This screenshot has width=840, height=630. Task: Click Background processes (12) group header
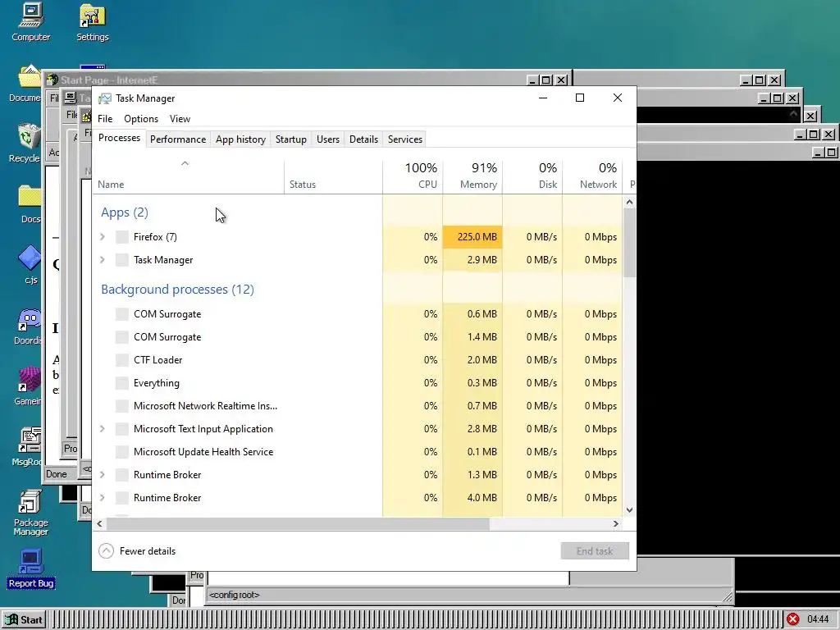pyautogui.click(x=177, y=290)
